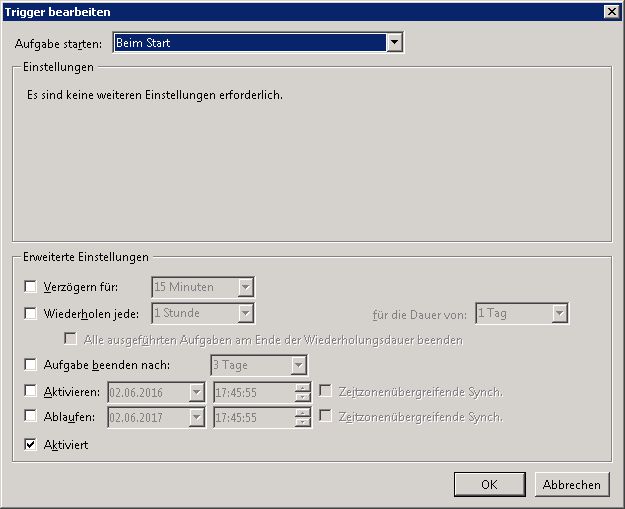Check the 'Aufgabe beenden nach' option
Screen dimensions: 625x509
coord(30,365)
